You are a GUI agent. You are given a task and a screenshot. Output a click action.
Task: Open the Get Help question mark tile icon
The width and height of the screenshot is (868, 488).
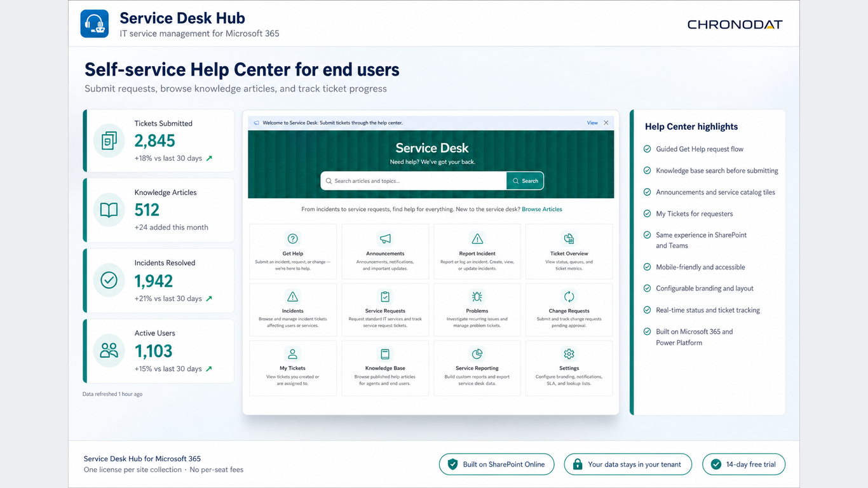coord(293,239)
